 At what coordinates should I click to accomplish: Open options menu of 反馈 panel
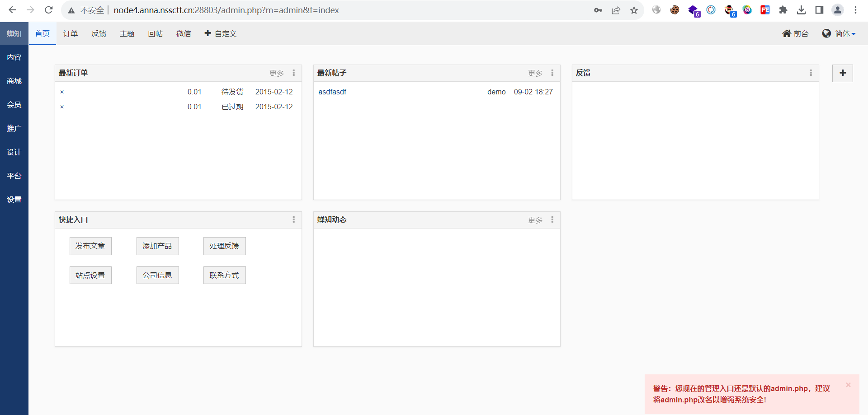coord(811,73)
